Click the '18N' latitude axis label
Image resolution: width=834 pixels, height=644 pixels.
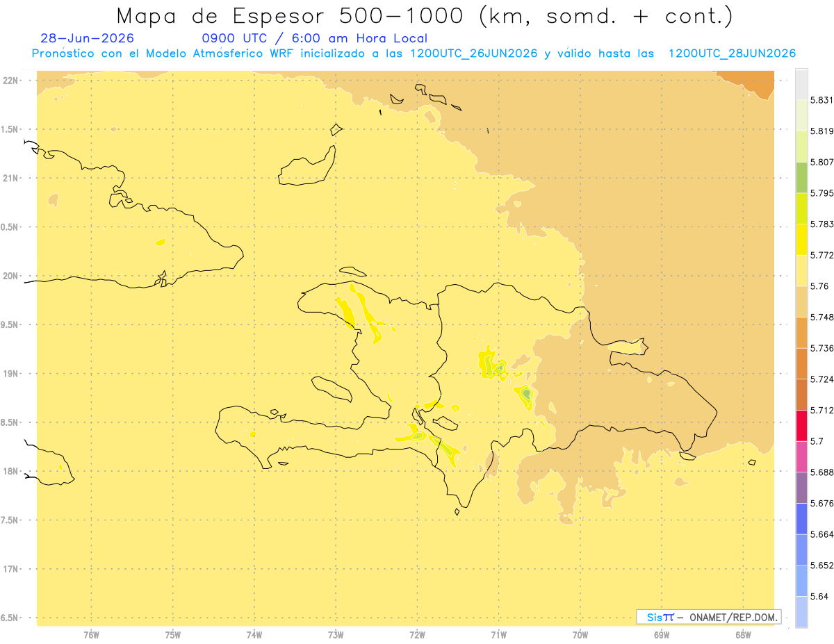coord(10,471)
